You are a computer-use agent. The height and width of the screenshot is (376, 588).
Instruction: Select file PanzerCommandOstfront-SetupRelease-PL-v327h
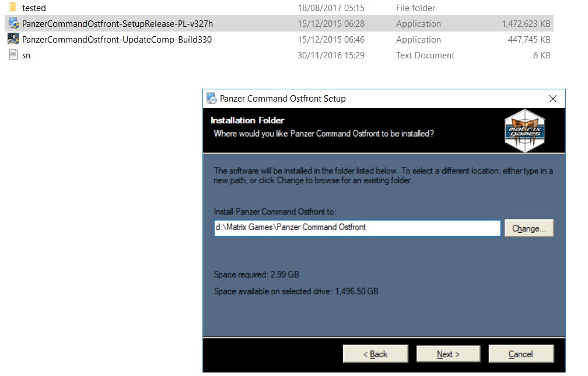(x=117, y=23)
